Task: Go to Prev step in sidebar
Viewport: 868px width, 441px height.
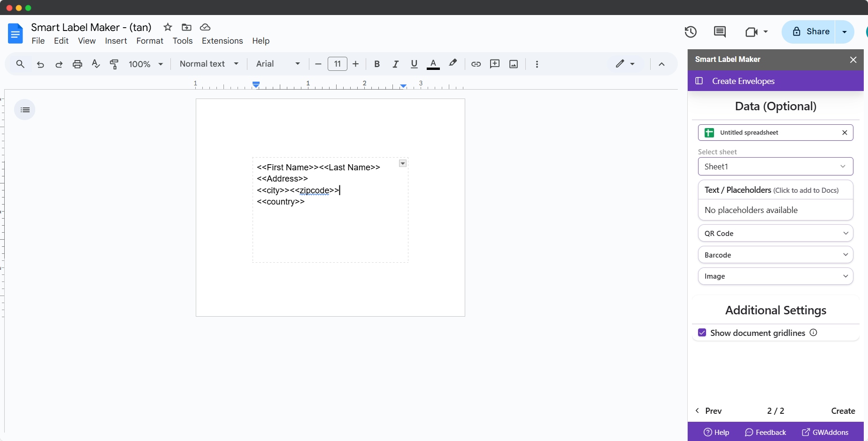Action: coord(708,411)
